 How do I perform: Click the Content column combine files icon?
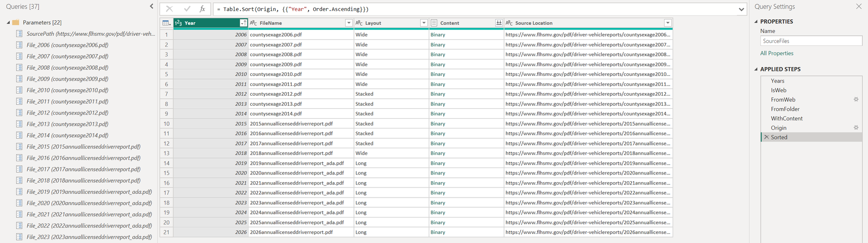click(499, 23)
